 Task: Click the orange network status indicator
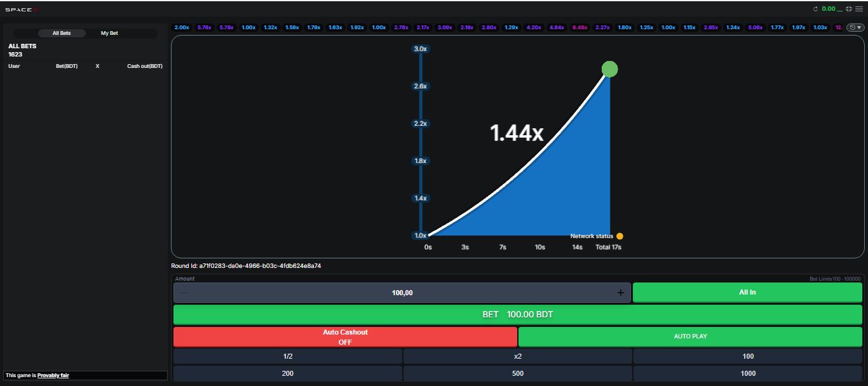(x=620, y=236)
